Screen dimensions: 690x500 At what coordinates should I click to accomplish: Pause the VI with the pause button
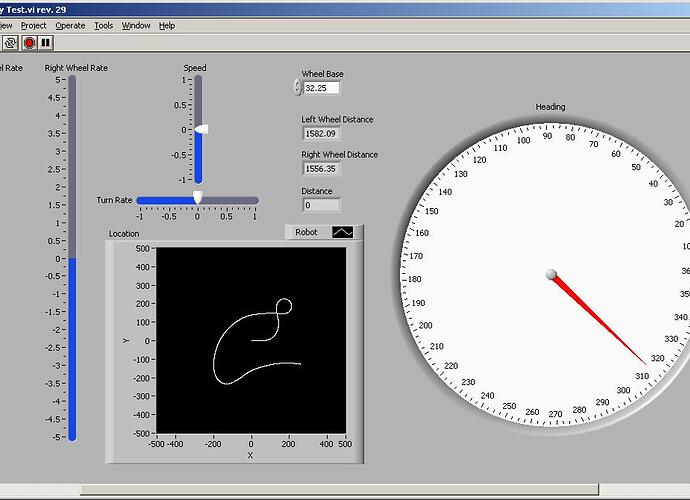point(46,43)
